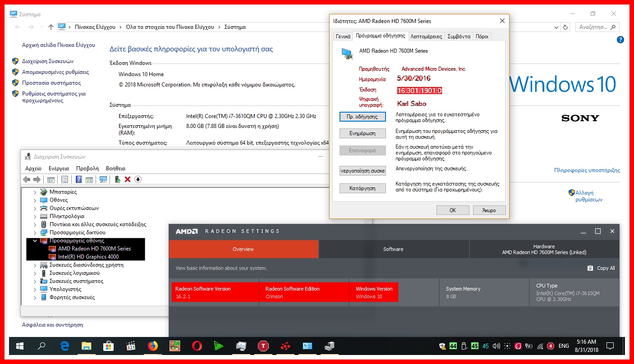Select AMD Radeon HD 7600M Series device

(x=94, y=249)
